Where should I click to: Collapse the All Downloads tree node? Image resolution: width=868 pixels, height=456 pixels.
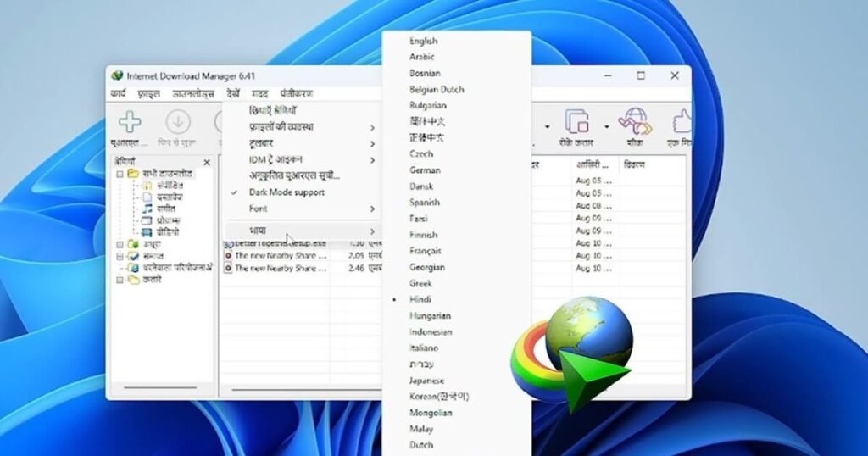(120, 174)
